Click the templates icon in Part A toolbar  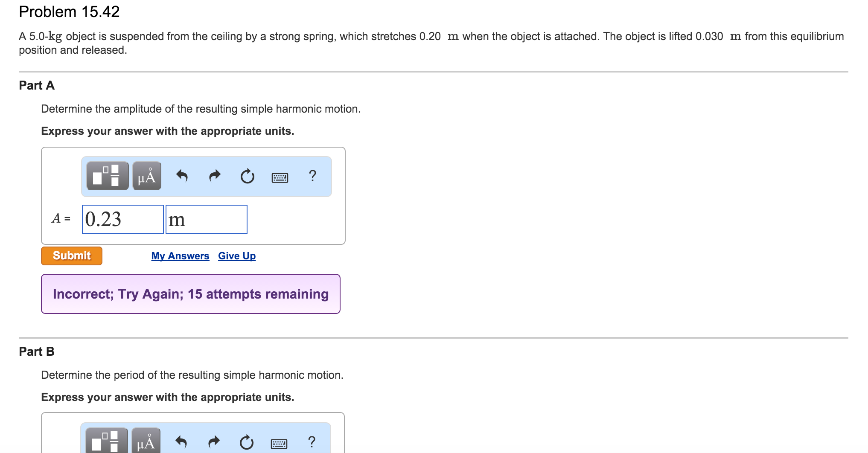click(x=108, y=176)
